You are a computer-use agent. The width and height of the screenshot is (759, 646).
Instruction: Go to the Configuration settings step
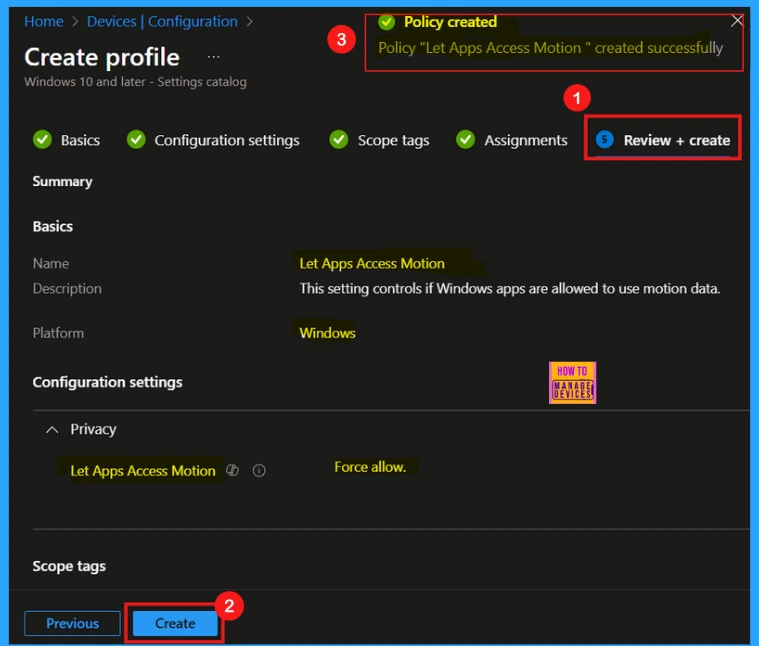(x=213, y=140)
